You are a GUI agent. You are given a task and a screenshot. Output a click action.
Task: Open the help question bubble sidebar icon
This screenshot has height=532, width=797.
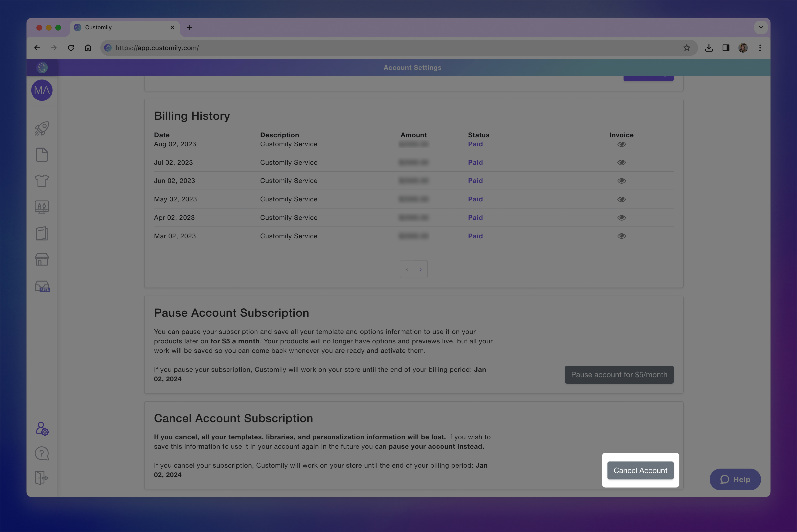42,454
